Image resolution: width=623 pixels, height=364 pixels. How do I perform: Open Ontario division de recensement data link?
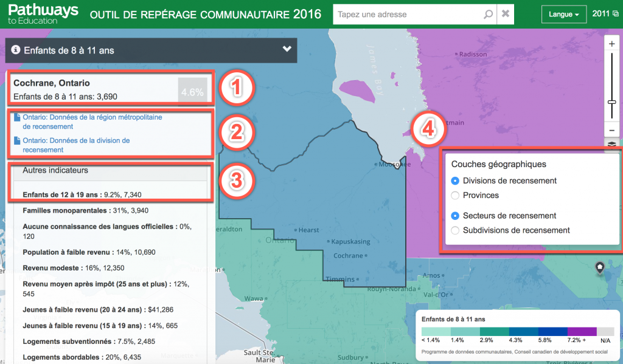[76, 145]
